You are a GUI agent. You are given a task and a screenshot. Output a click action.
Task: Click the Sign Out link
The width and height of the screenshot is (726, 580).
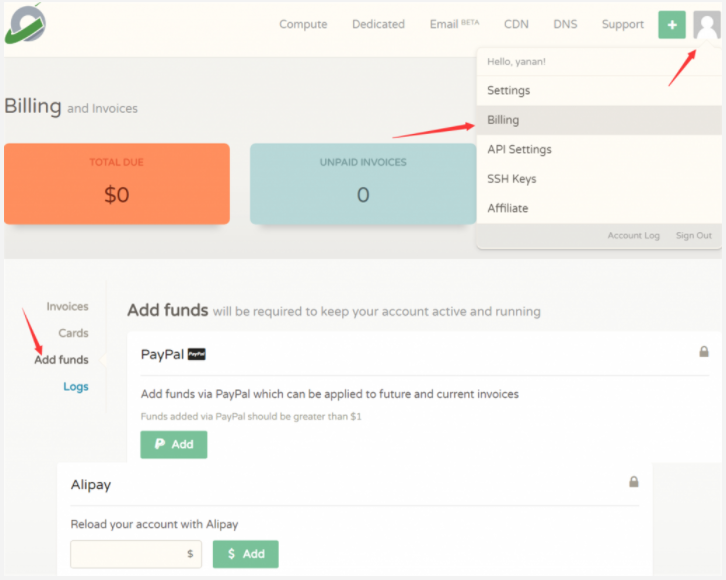click(693, 236)
